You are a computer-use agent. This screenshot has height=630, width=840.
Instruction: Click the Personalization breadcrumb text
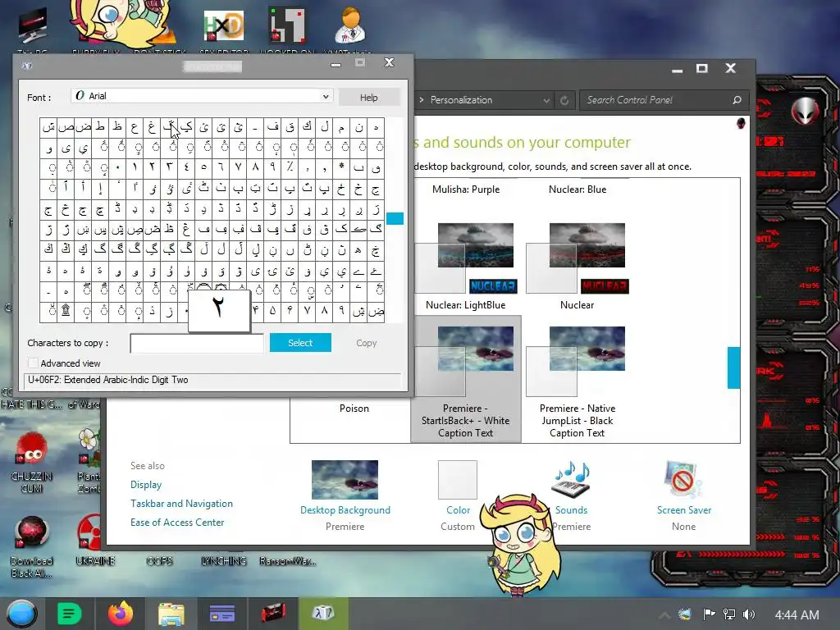tap(461, 100)
